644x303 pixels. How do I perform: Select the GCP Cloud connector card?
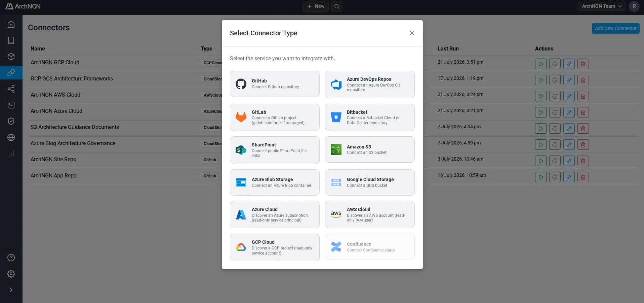pyautogui.click(x=275, y=247)
